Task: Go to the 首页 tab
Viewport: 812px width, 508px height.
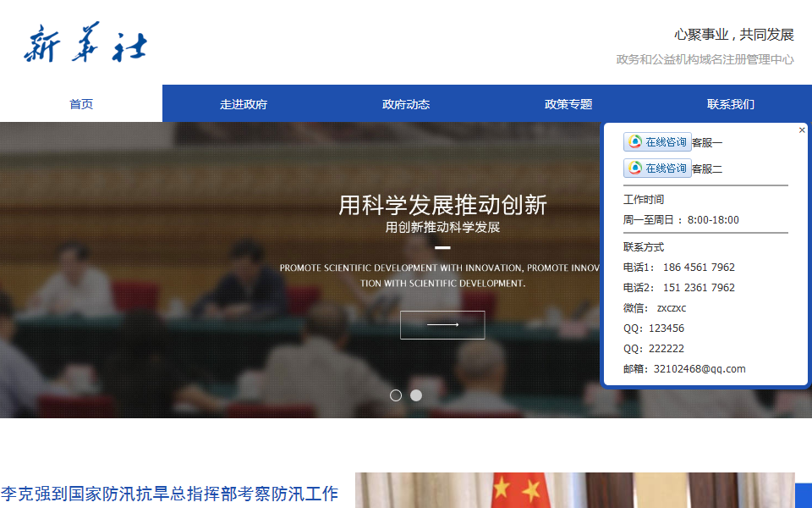Action: coord(81,104)
